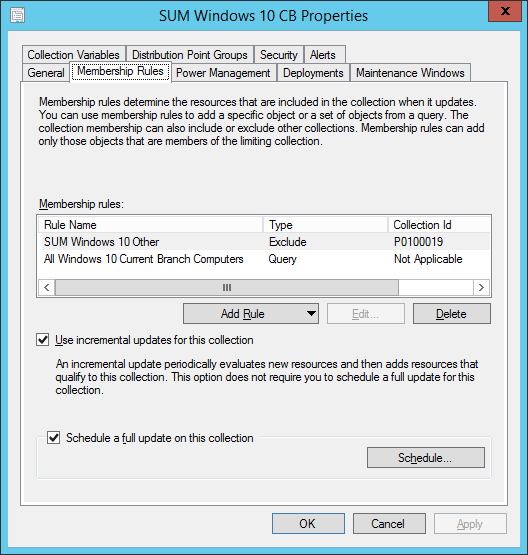Open the Maintenance Windows tab

[410, 73]
